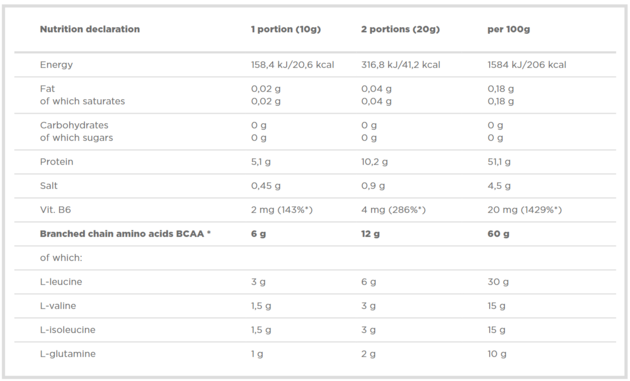Click the Nutrition declaration header
Screen dimensions: 630x381
coord(90,29)
